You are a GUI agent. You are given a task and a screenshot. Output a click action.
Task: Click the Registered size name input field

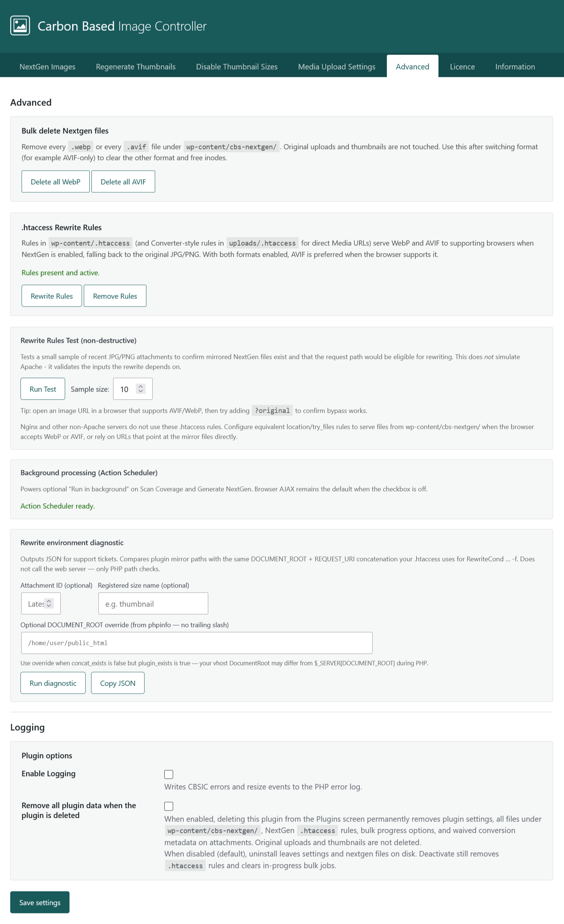click(x=153, y=604)
